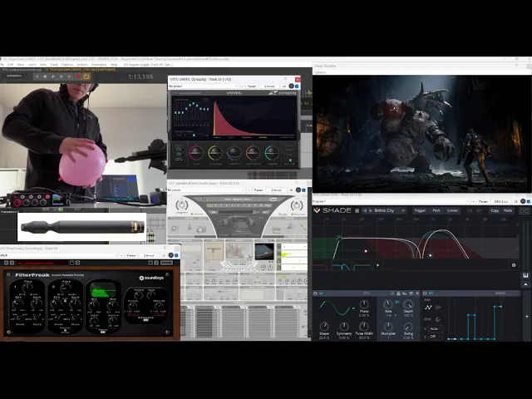Switch to the Limiter tab in SHADE
This screenshot has height=399, width=532.
[x=452, y=210]
